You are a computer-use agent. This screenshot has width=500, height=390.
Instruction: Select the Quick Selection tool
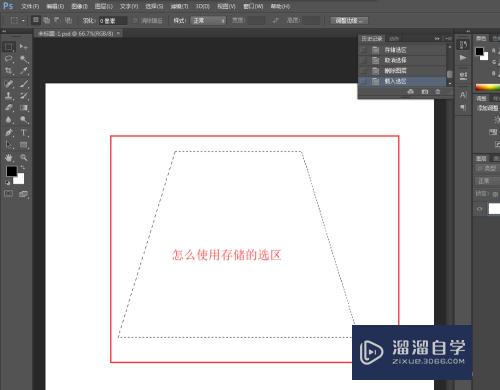23,59
